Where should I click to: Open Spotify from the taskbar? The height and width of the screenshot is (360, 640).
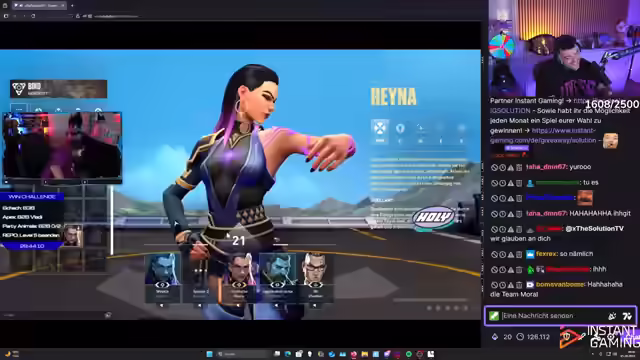click(409, 354)
